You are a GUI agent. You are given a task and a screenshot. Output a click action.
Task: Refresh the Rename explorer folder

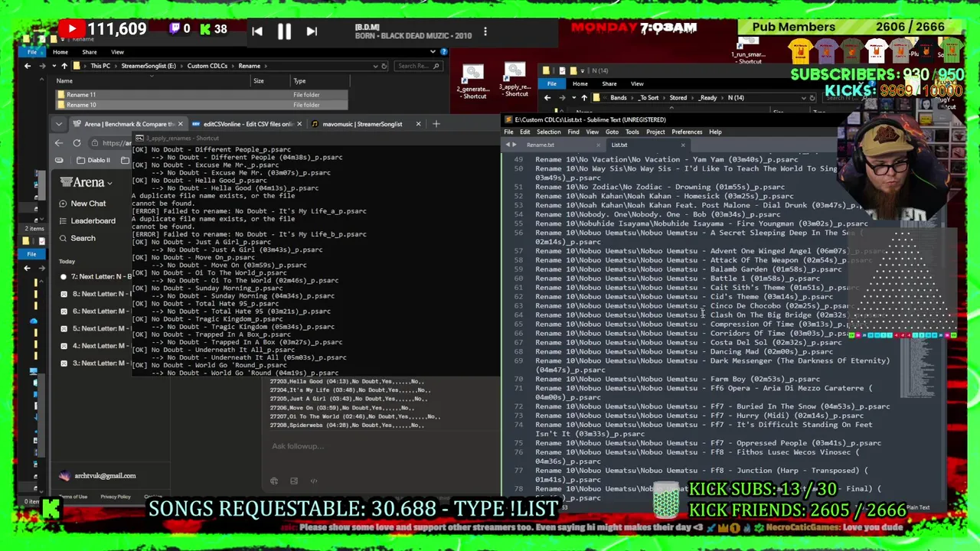[x=384, y=66]
